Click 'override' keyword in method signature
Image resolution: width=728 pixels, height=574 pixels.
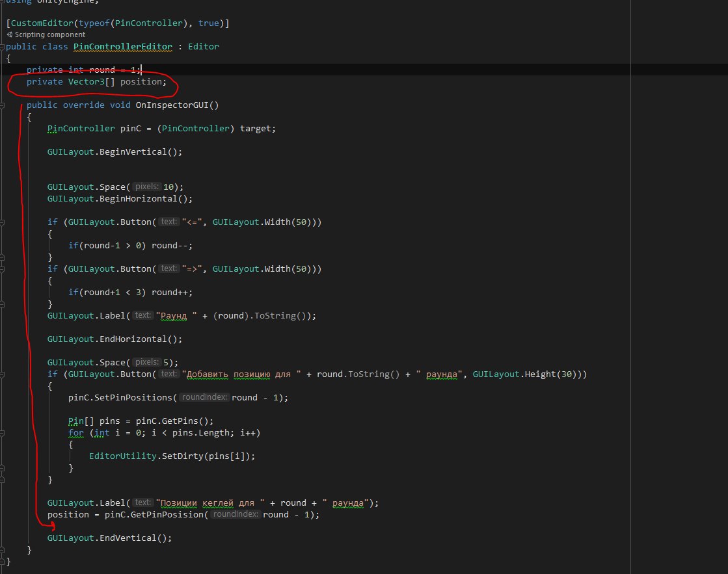tap(83, 105)
